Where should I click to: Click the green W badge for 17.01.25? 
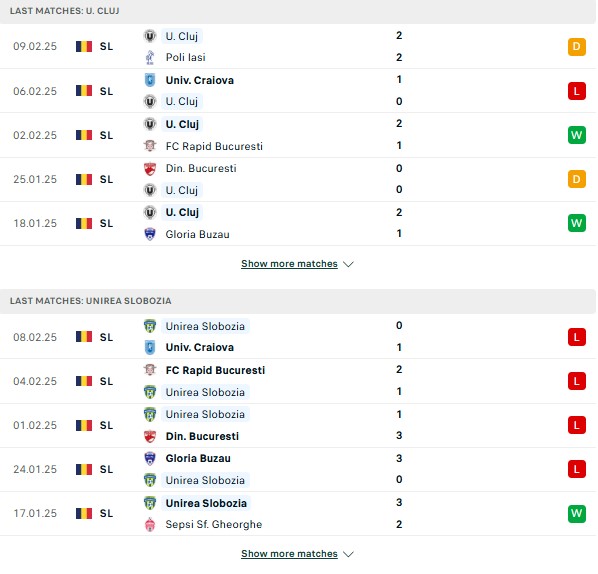point(576,513)
